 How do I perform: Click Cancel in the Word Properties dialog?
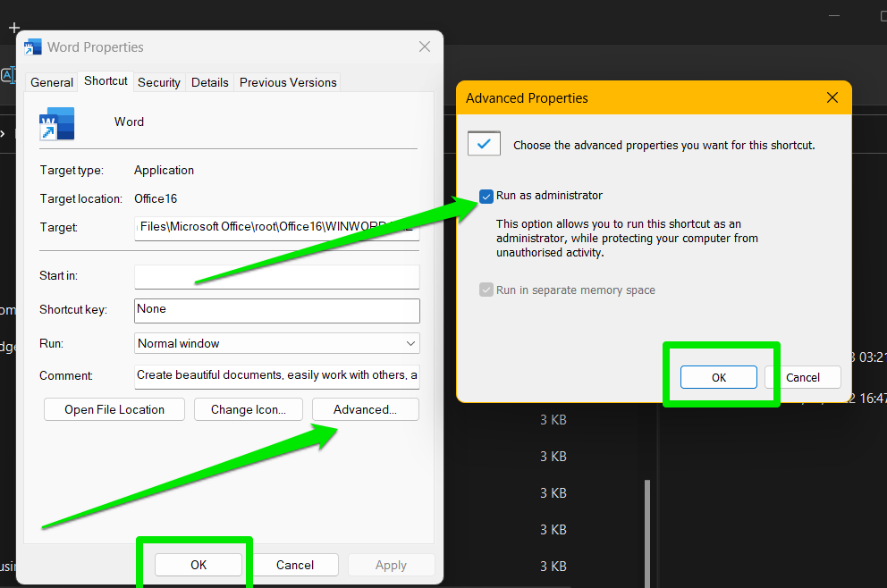(x=294, y=565)
